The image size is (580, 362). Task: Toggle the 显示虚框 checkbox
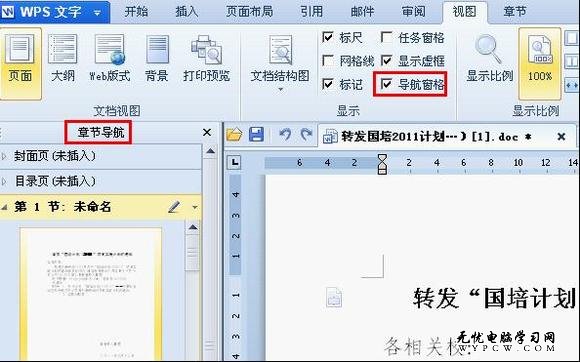[387, 61]
